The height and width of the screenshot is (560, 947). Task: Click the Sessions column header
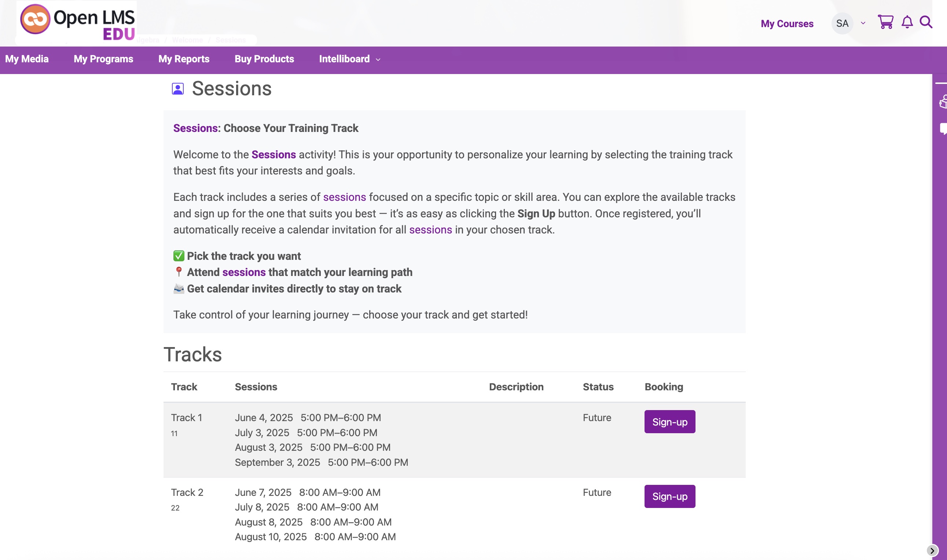(256, 387)
